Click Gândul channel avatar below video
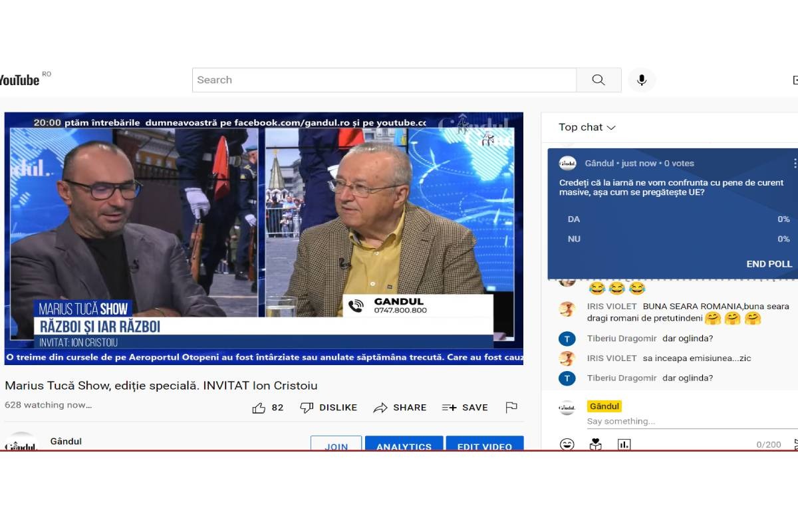This screenshot has height=532, width=798. pyautogui.click(x=21, y=442)
